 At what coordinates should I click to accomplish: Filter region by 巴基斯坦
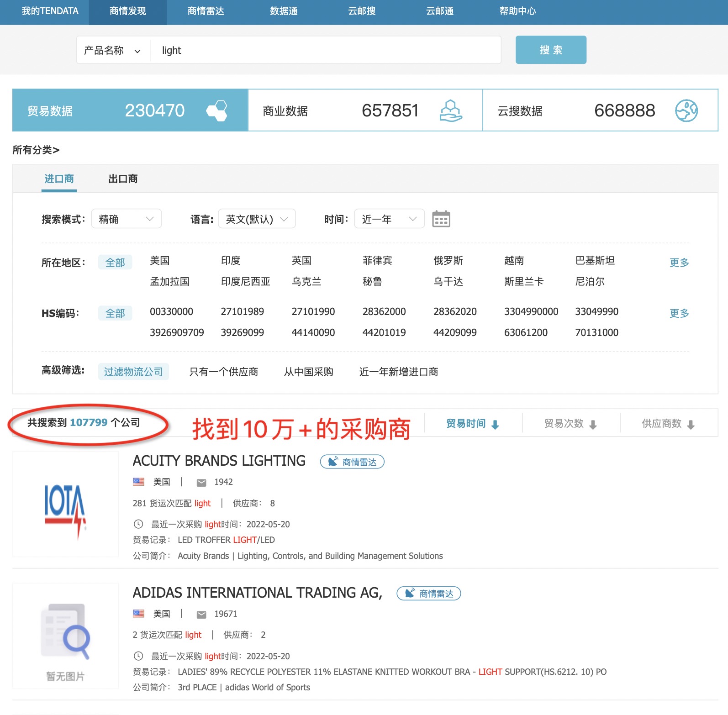pos(595,260)
